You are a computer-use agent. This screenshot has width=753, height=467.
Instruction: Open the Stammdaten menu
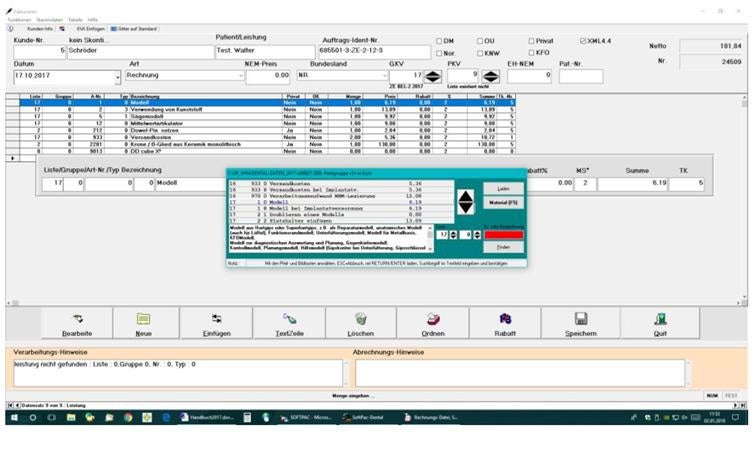tap(49, 20)
